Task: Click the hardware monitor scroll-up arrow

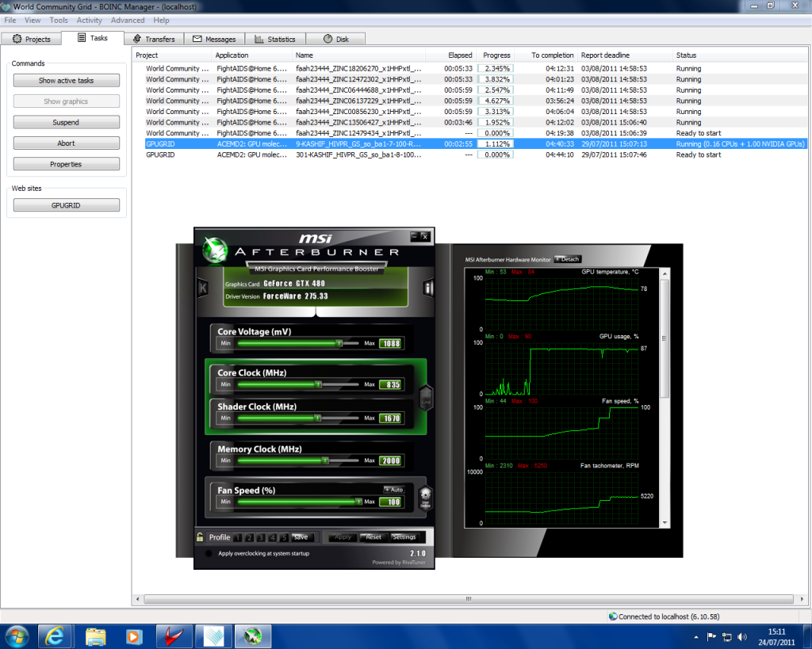Action: 665,273
